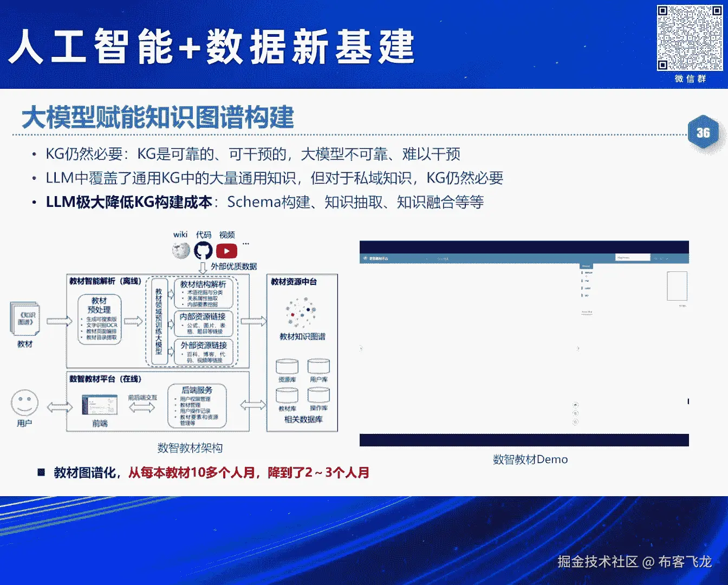Image resolution: width=728 pixels, height=585 pixels.
Task: Click the red YouTube play icon
Action: (226, 251)
